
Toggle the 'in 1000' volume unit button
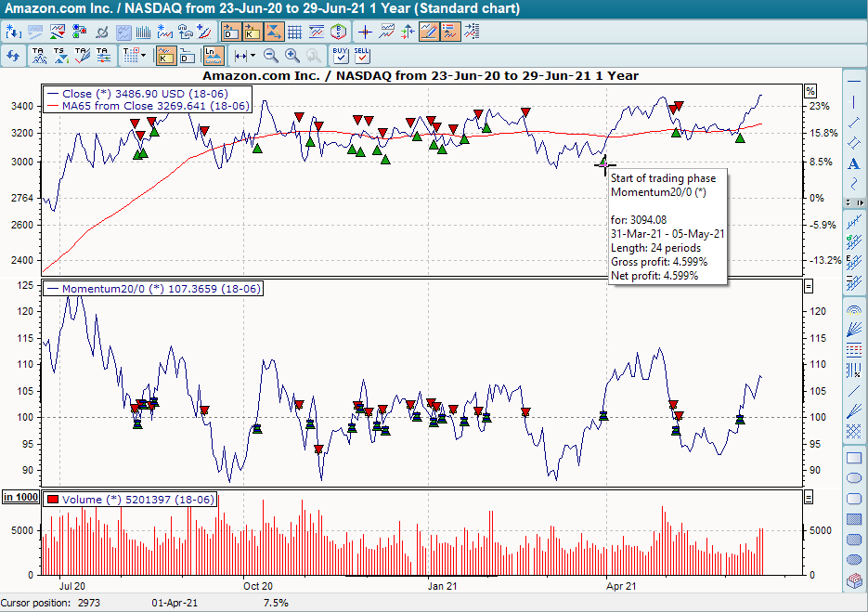click(20, 498)
